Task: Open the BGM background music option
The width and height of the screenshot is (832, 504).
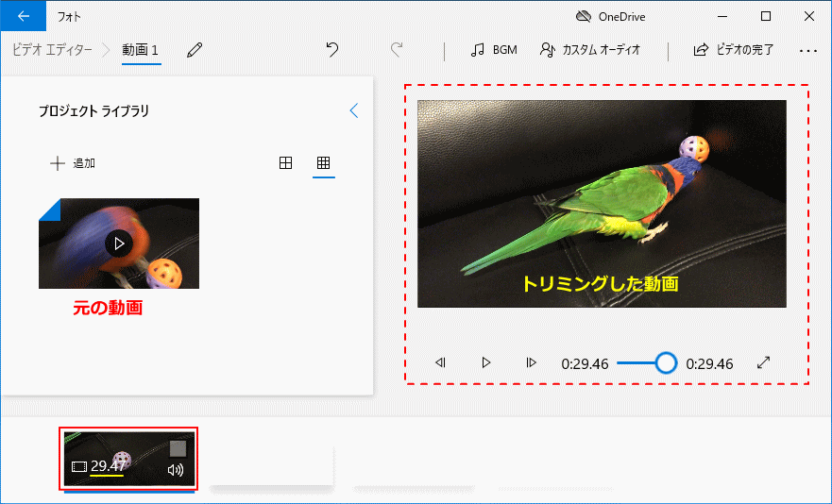Action: tap(494, 50)
